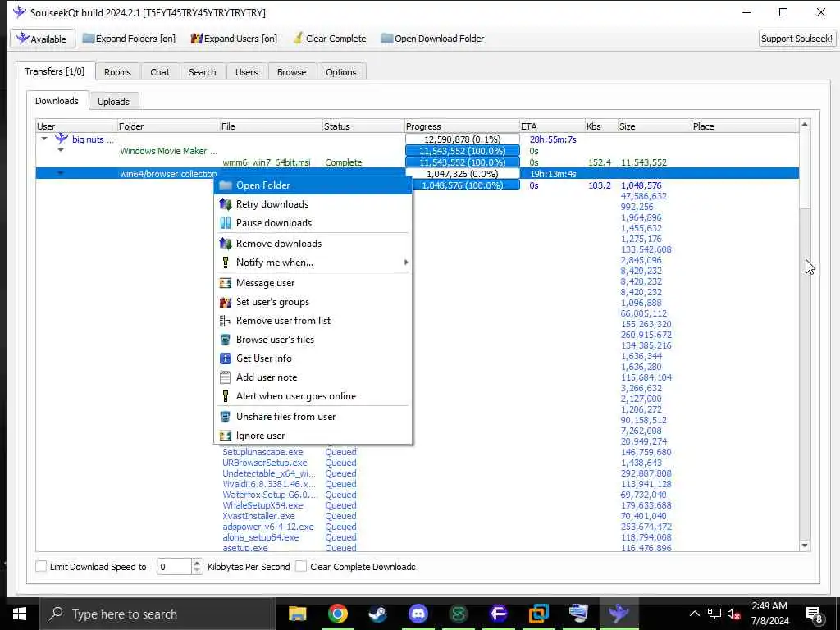The height and width of the screenshot is (630, 840).
Task: Open the Options tab
Action: click(x=340, y=72)
